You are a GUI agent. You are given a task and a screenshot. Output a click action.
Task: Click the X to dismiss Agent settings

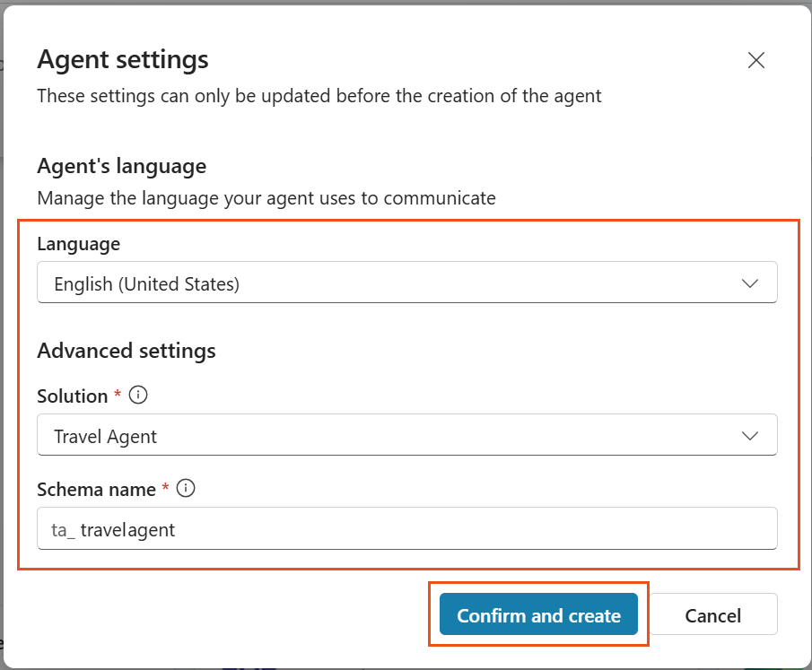756,60
